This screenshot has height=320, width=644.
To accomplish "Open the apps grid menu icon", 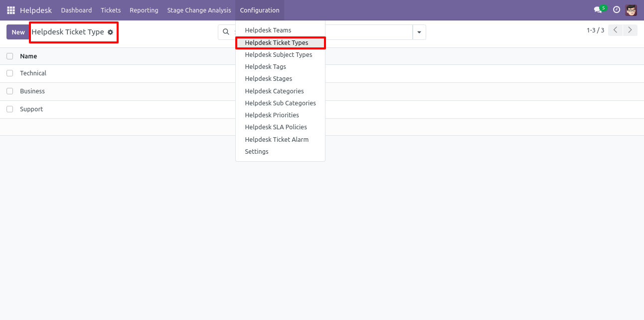I will tap(11, 10).
